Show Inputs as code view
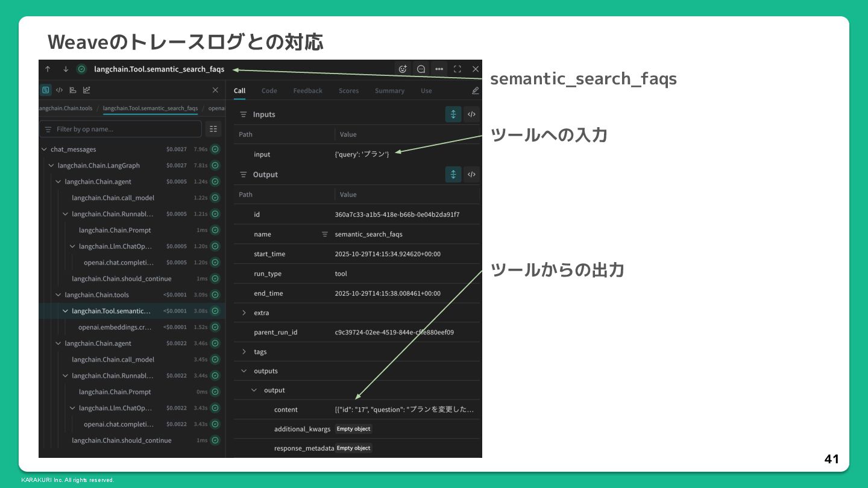Image resolution: width=868 pixels, height=488 pixels. (x=472, y=114)
